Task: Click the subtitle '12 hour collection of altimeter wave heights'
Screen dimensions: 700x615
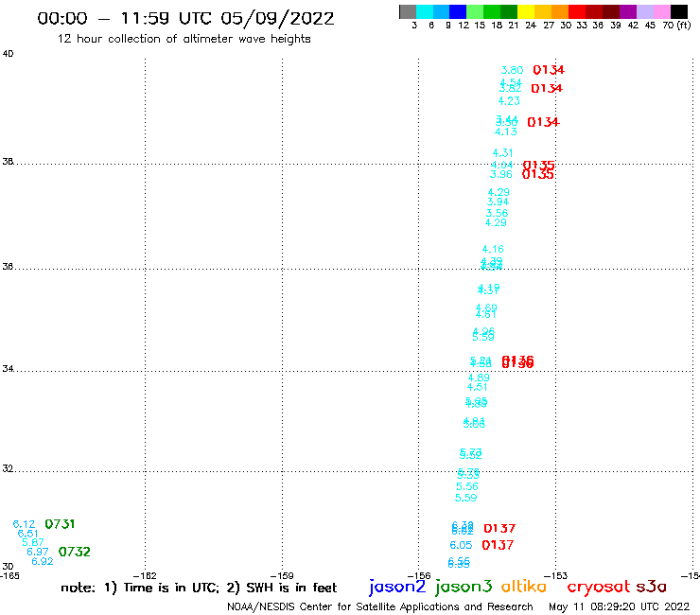Action: coord(184,39)
